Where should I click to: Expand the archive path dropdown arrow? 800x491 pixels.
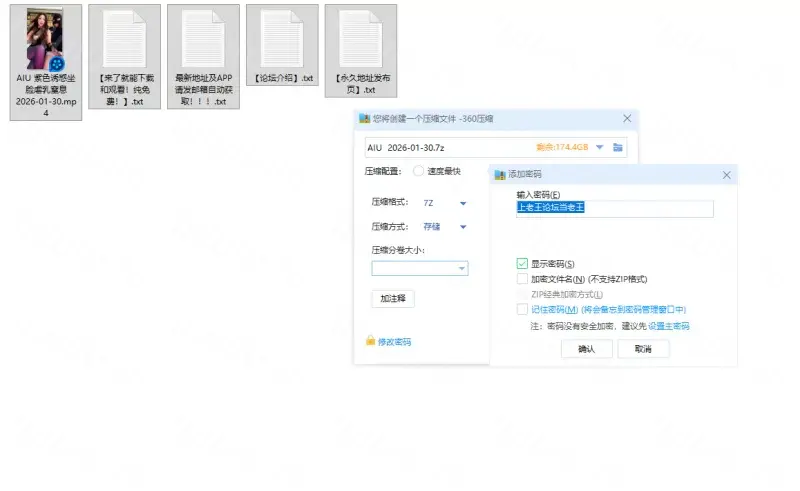(600, 147)
